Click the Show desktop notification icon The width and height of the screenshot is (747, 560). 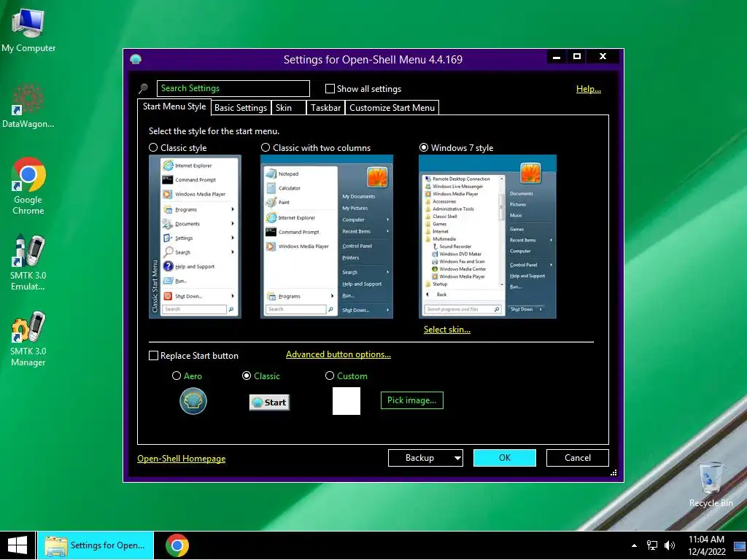tap(740, 545)
